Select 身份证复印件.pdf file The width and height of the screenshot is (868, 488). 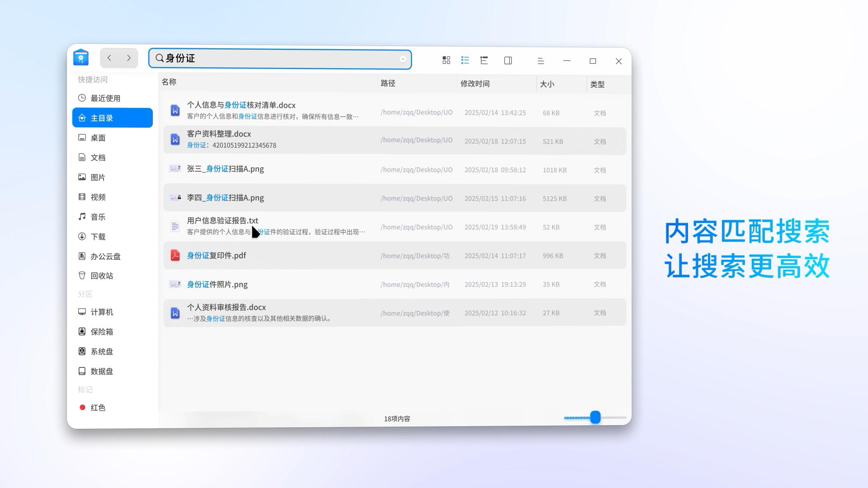click(217, 256)
